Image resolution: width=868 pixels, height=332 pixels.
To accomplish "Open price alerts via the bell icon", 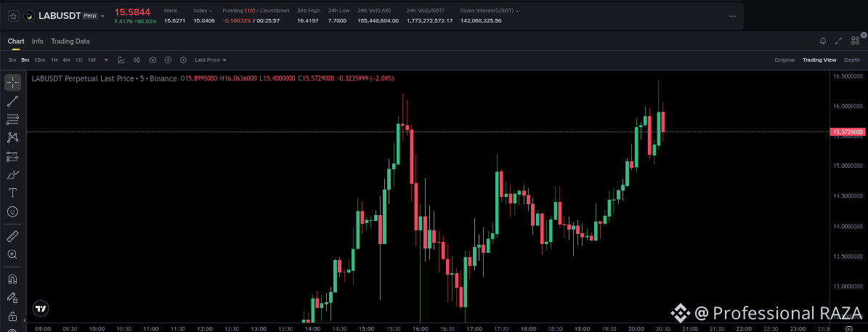I will [823, 41].
